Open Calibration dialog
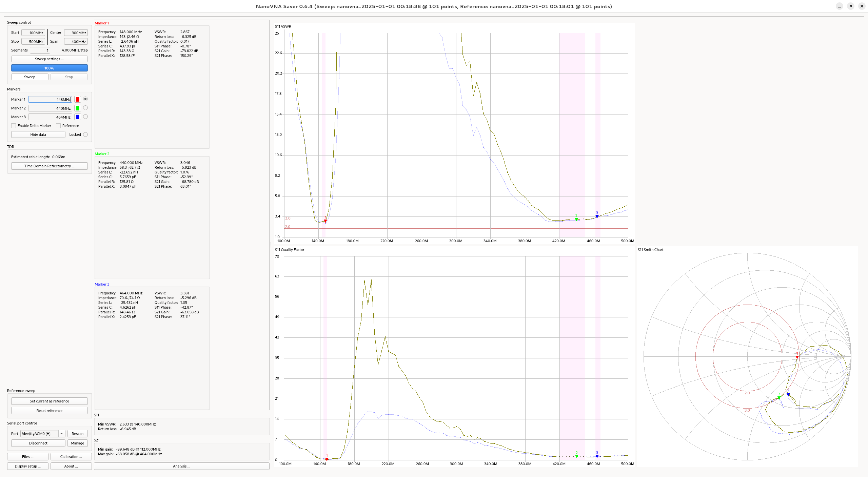The width and height of the screenshot is (868, 477). [x=71, y=457]
